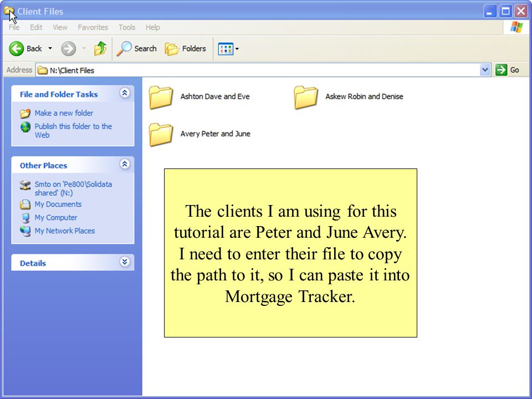The width and height of the screenshot is (532, 399).
Task: Toggle the Folders pane button
Action: click(x=186, y=49)
